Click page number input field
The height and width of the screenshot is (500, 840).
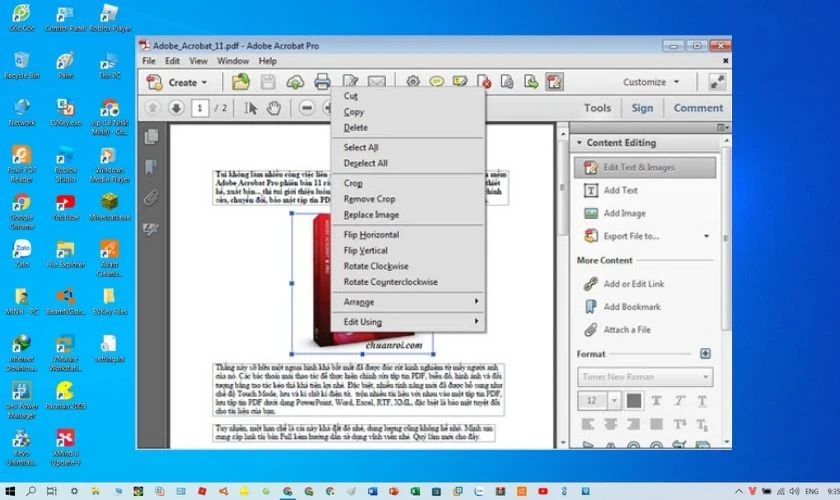pos(200,108)
